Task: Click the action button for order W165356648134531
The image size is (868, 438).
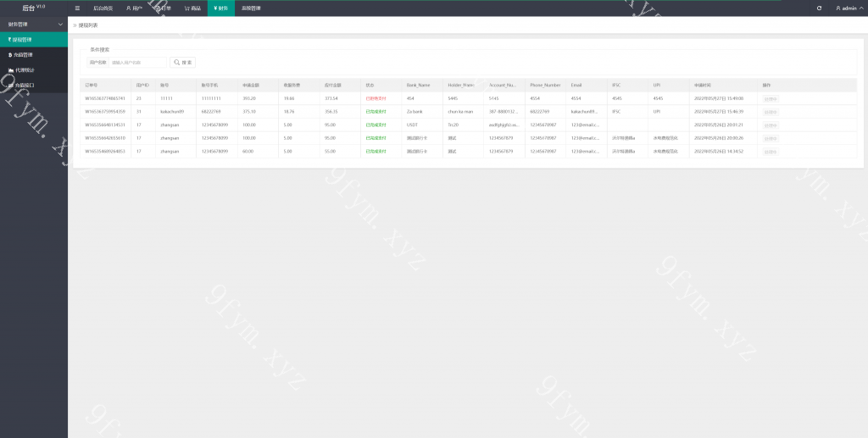Action: click(771, 125)
